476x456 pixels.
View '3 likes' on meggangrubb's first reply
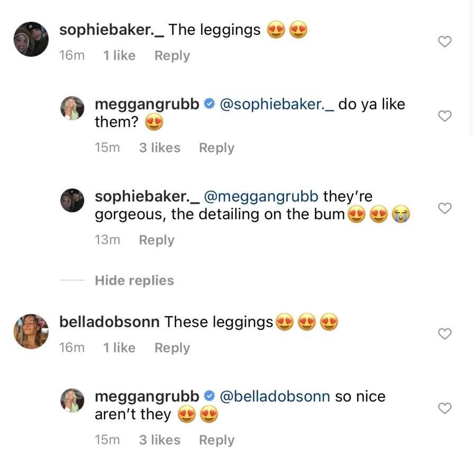[x=160, y=148]
